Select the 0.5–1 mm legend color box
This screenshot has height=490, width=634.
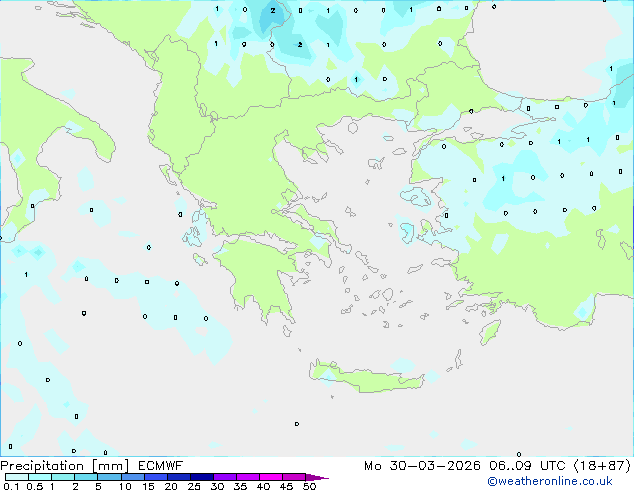tap(40, 477)
